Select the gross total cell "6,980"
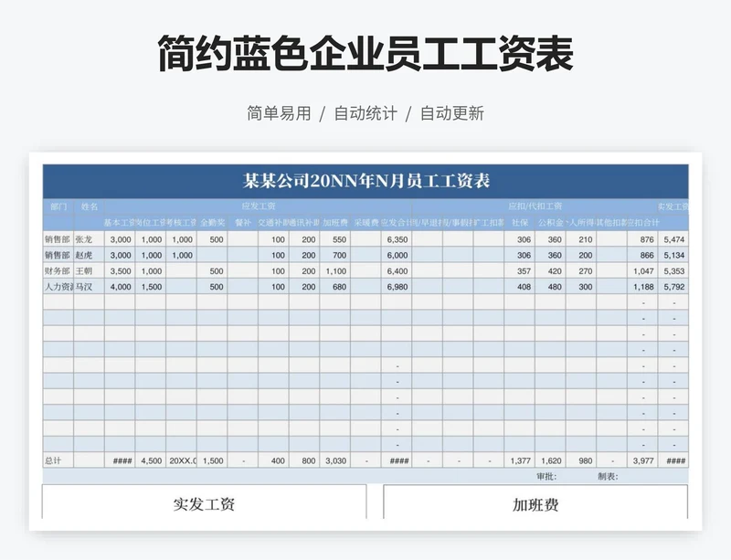 point(397,287)
